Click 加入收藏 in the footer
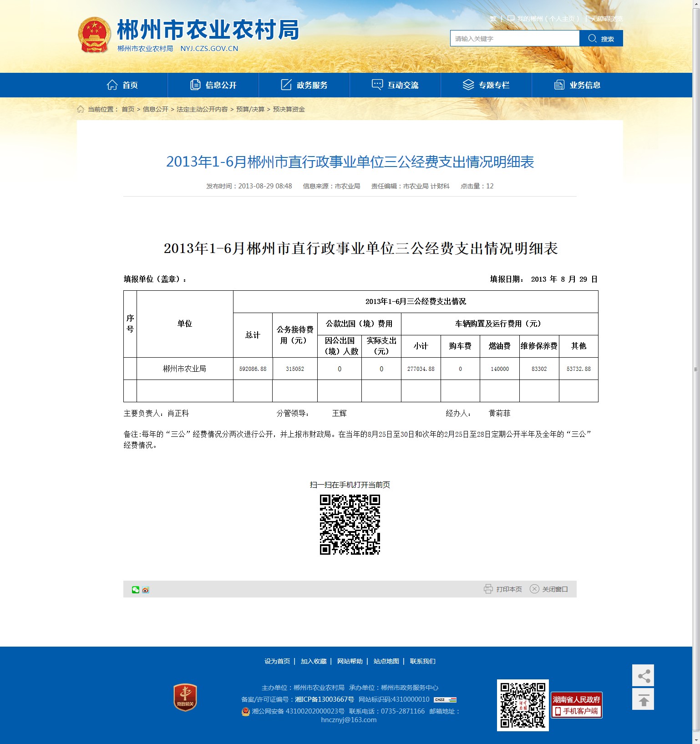This screenshot has width=700, height=744. coord(314,661)
